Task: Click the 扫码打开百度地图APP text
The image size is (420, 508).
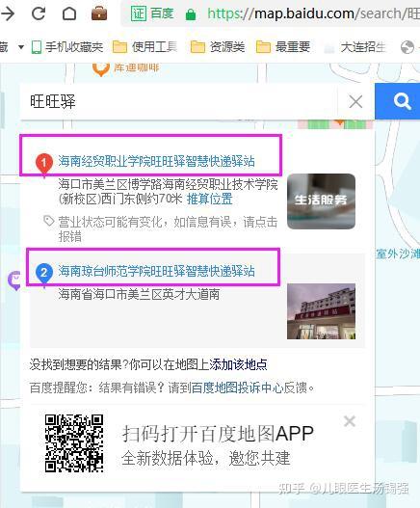Action: [218, 433]
